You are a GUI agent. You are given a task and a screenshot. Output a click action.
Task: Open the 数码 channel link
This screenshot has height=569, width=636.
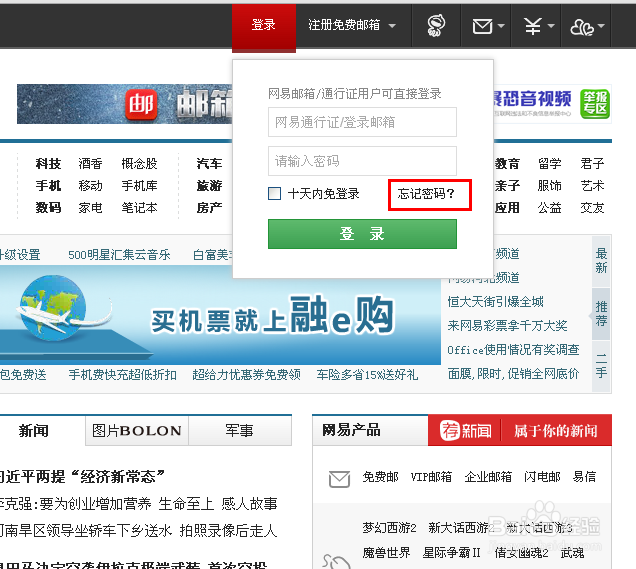coord(48,208)
